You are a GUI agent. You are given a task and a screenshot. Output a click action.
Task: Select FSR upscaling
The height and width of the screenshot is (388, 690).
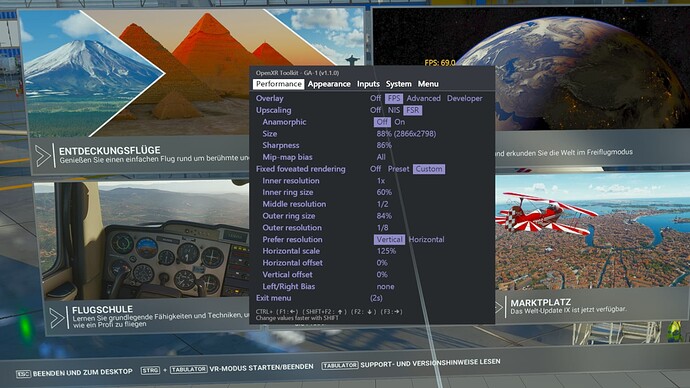(413, 110)
